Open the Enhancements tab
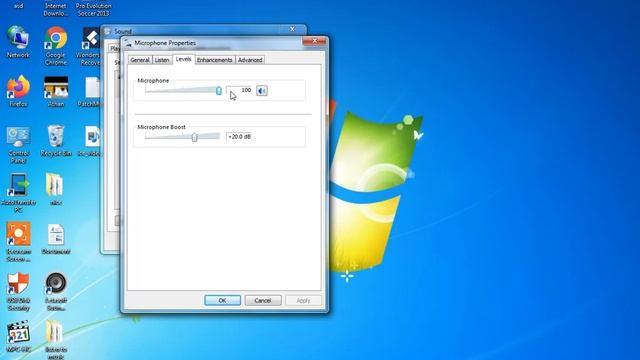Image resolution: width=640 pixels, height=360 pixels. click(x=215, y=60)
